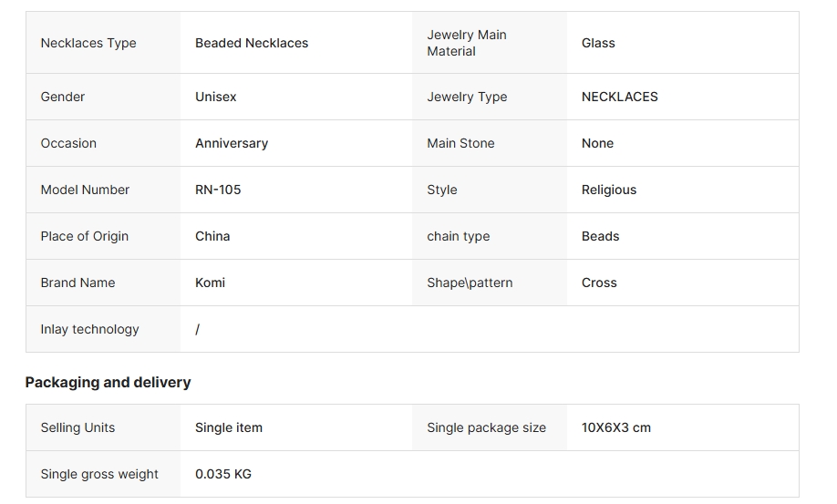
Task: Select the Single item selling units value
Action: (229, 427)
